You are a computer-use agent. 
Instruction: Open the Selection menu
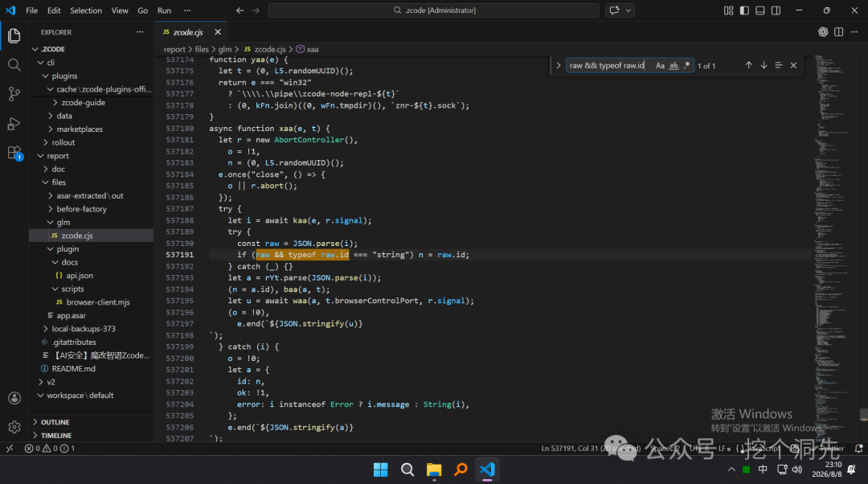coord(86,10)
